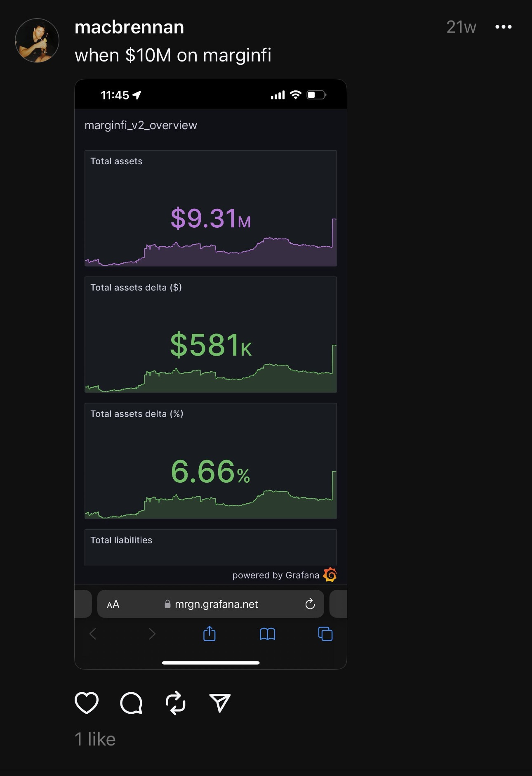The width and height of the screenshot is (532, 776).
Task: View who liked via "1 like"
Action: coord(95,739)
